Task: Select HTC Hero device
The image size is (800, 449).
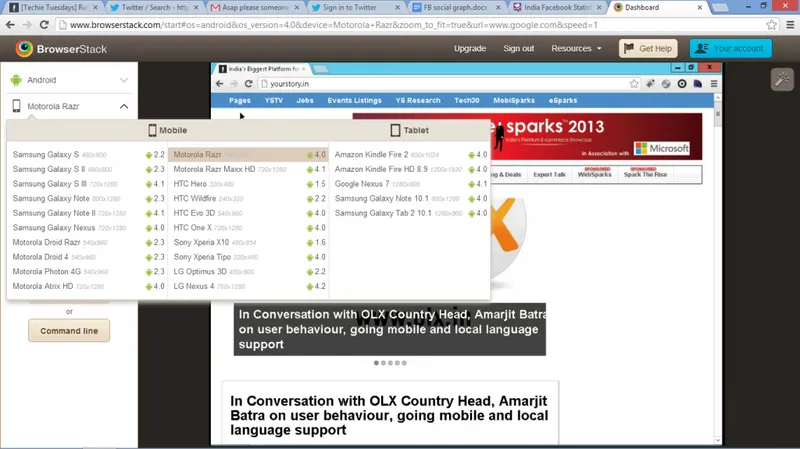Action: click(248, 184)
